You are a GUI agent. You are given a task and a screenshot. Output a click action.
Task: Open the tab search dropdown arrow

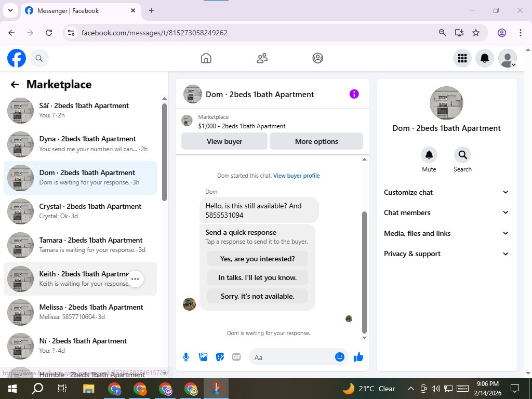[10, 10]
